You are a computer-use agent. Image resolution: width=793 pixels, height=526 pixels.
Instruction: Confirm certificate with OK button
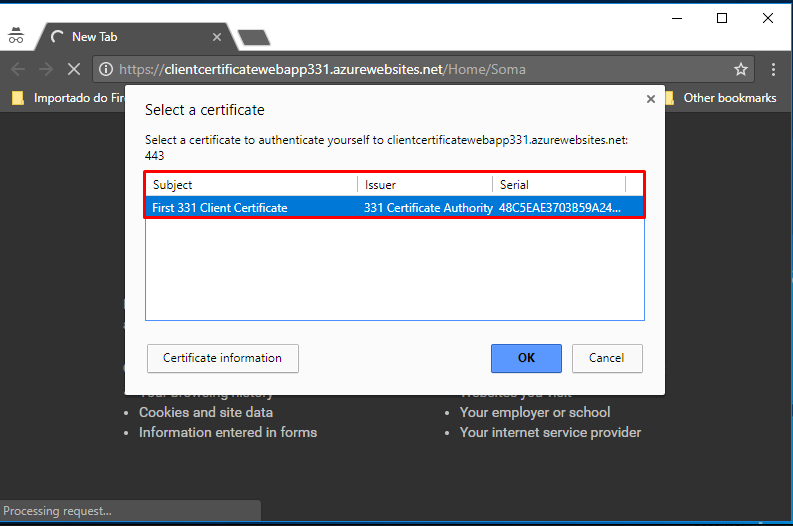pyautogui.click(x=526, y=358)
